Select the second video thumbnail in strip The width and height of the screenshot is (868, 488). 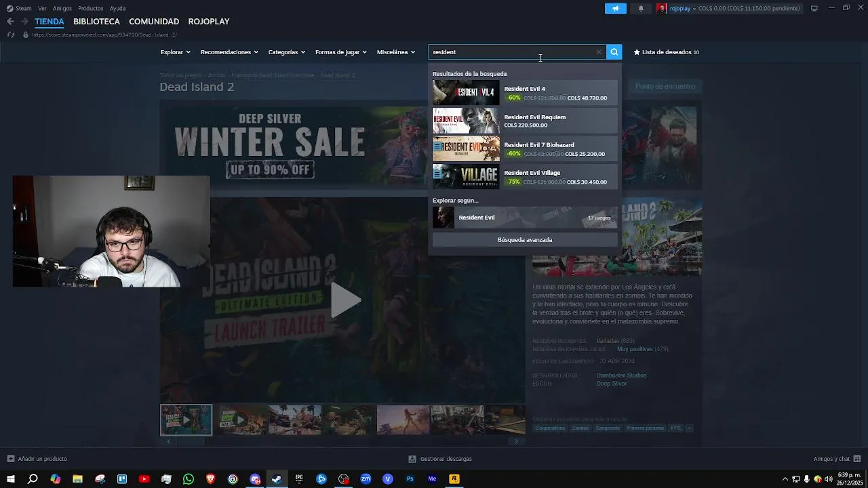pos(240,420)
